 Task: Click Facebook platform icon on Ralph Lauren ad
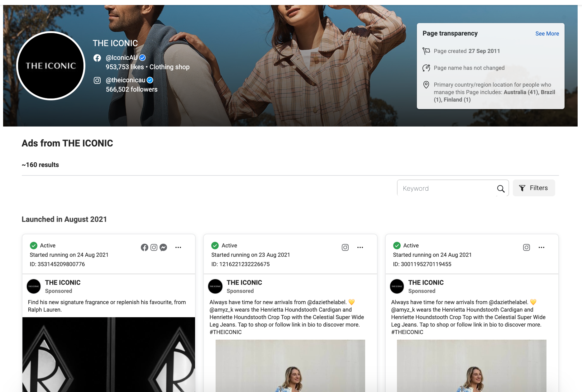pos(144,247)
